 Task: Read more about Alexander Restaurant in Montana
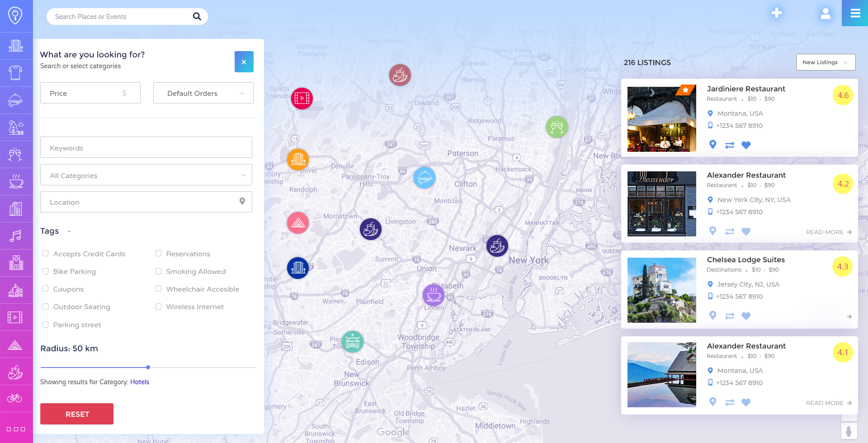click(829, 403)
